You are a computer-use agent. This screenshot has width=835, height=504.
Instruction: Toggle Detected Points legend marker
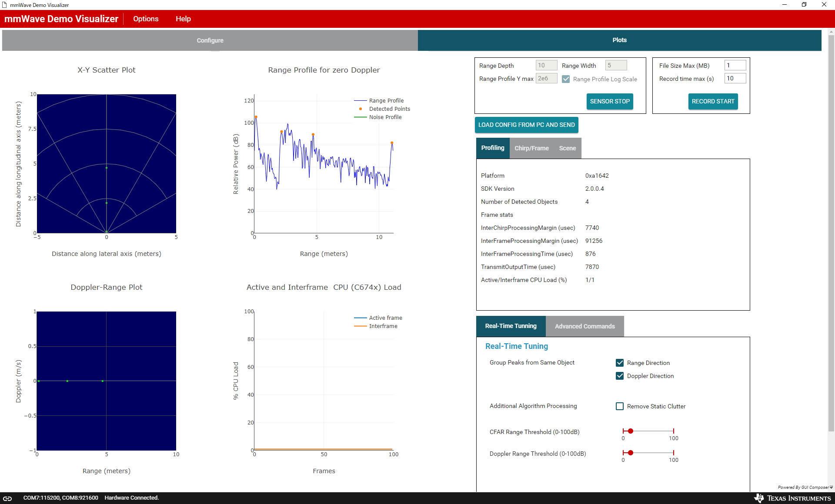click(361, 109)
